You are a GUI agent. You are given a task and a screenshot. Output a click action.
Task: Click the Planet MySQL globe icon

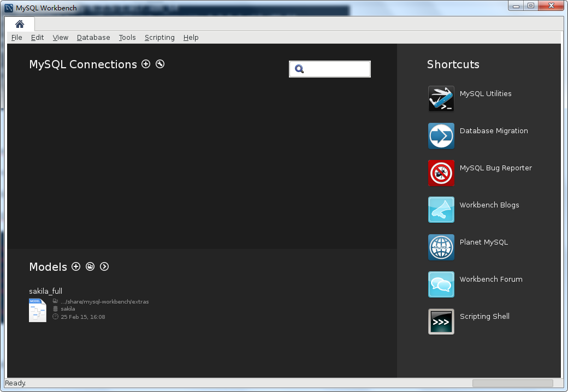coord(441,247)
